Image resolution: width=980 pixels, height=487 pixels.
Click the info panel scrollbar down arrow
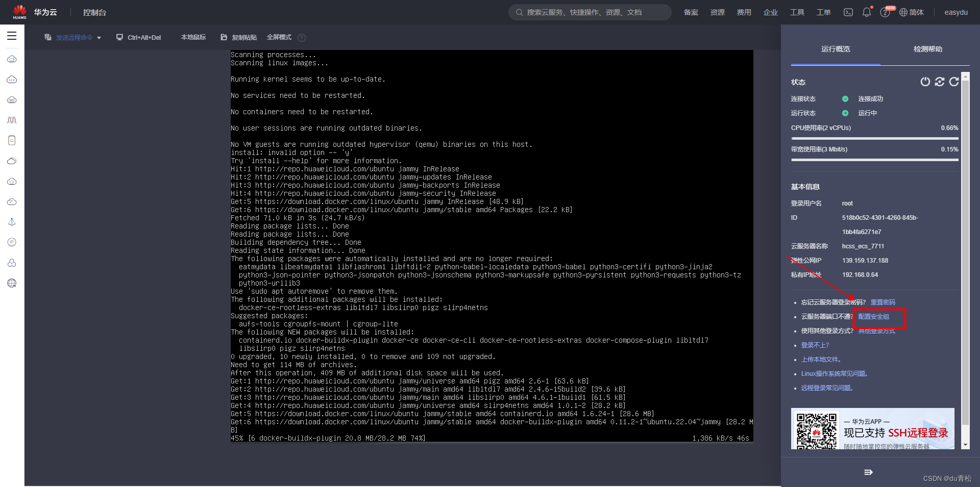pyautogui.click(x=965, y=445)
